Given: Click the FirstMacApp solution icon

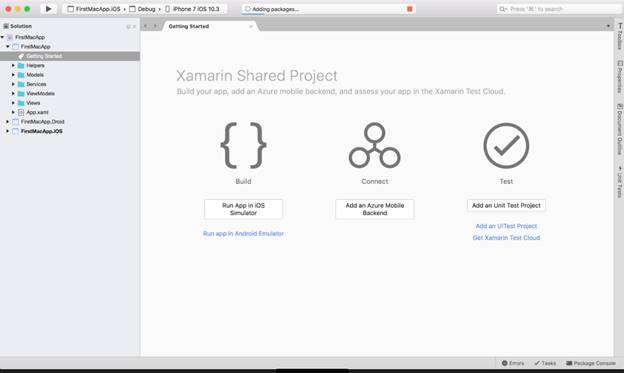Looking at the screenshot, I should (x=10, y=37).
